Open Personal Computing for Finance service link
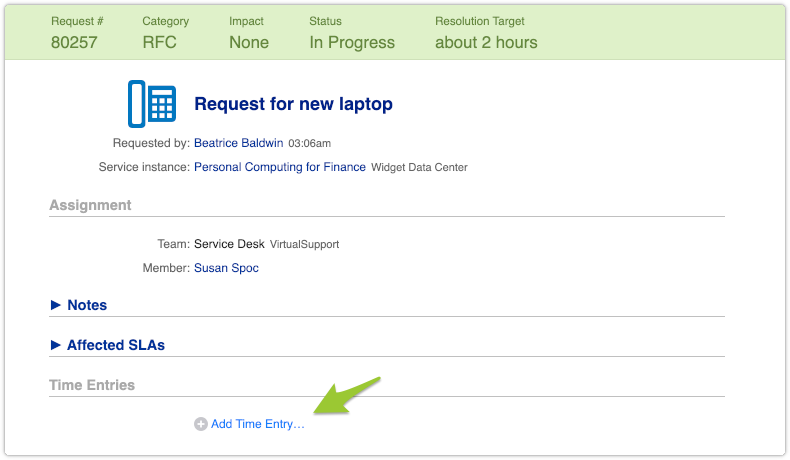The height and width of the screenshot is (460, 790). click(280, 167)
